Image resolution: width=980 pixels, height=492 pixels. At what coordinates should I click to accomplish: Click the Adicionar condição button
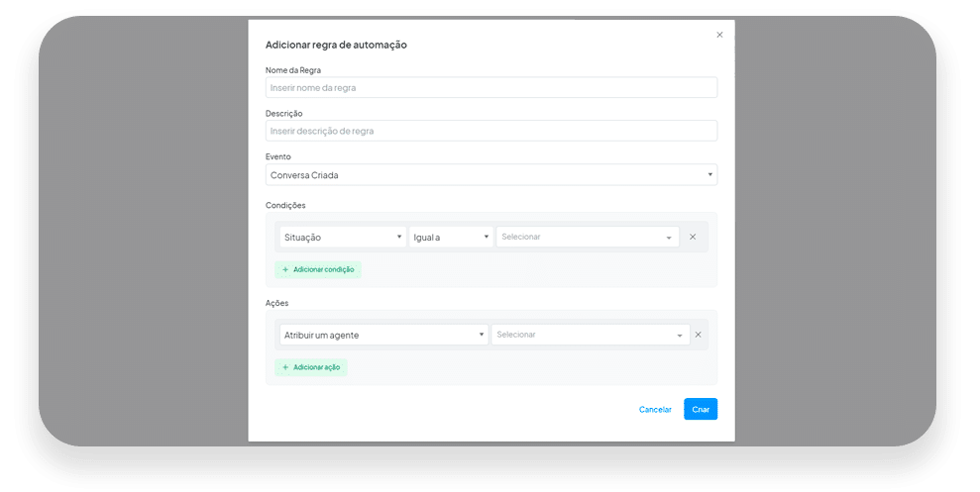pyautogui.click(x=318, y=269)
